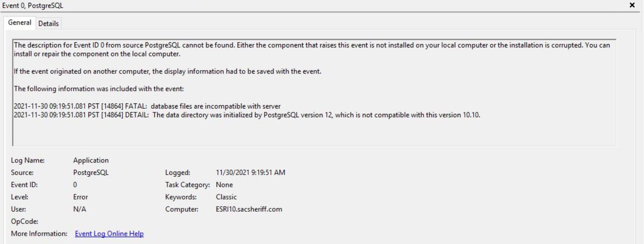The height and width of the screenshot is (244, 644).
Task: Click the Log Name value Application
Action: [91, 160]
